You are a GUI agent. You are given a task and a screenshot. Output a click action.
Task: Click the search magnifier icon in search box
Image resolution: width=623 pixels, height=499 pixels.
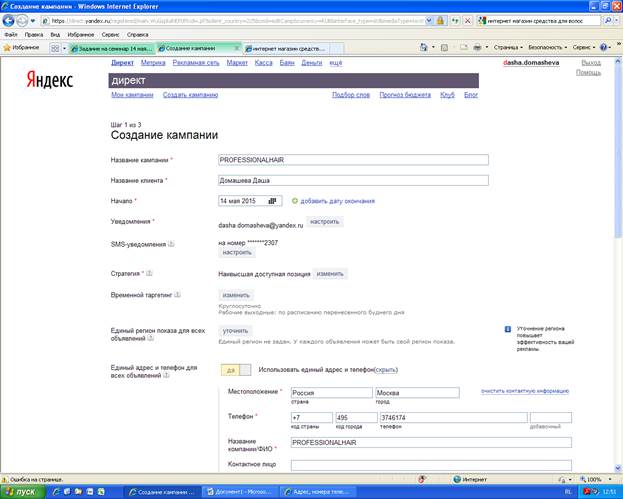click(x=608, y=20)
